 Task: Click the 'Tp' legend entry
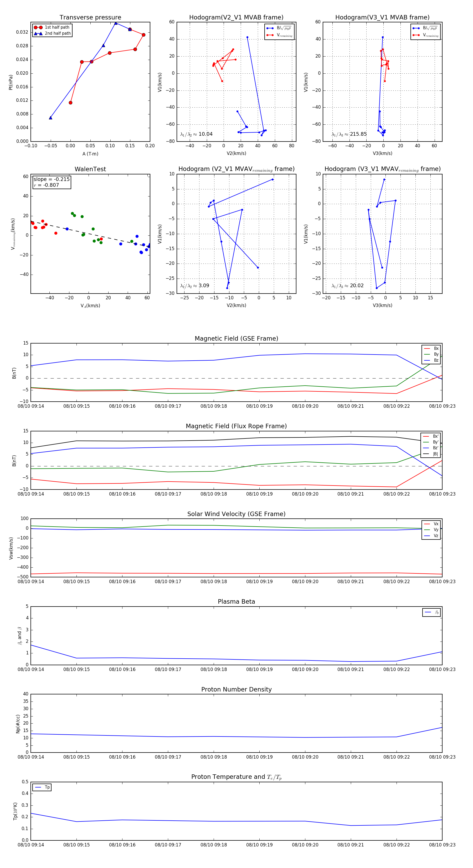(x=42, y=788)
